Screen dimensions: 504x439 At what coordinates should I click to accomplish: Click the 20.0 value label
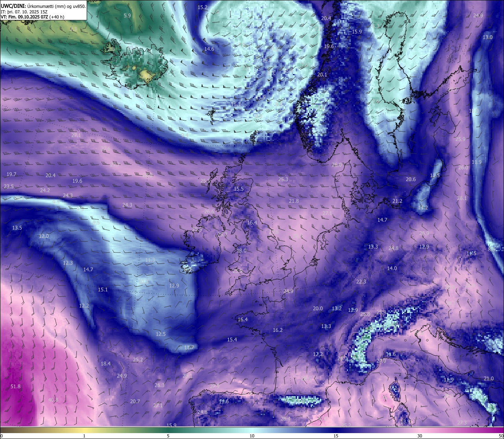[x=318, y=309]
